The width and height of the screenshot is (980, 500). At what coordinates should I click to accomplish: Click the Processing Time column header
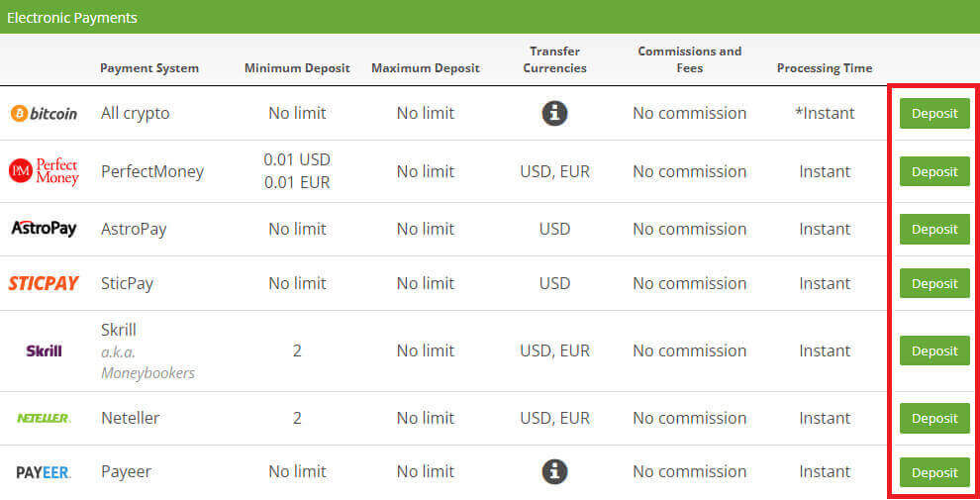pyautogui.click(x=825, y=68)
